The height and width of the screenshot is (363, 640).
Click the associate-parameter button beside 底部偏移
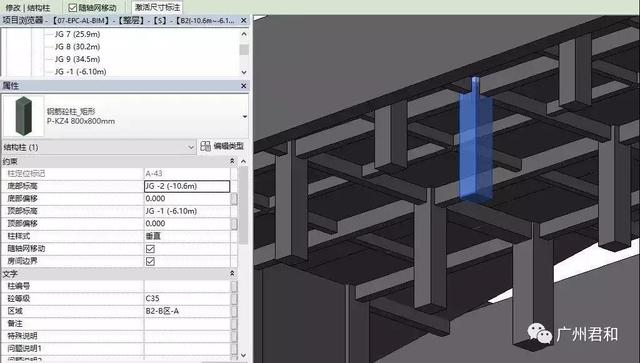point(234,199)
